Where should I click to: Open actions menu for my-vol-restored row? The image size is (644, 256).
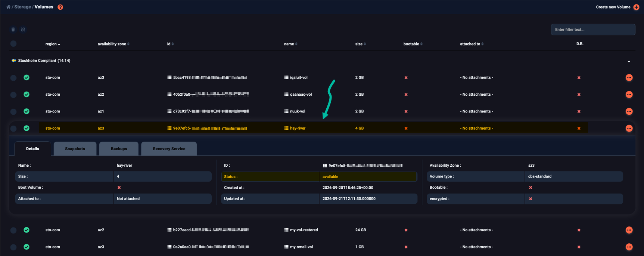(629, 230)
